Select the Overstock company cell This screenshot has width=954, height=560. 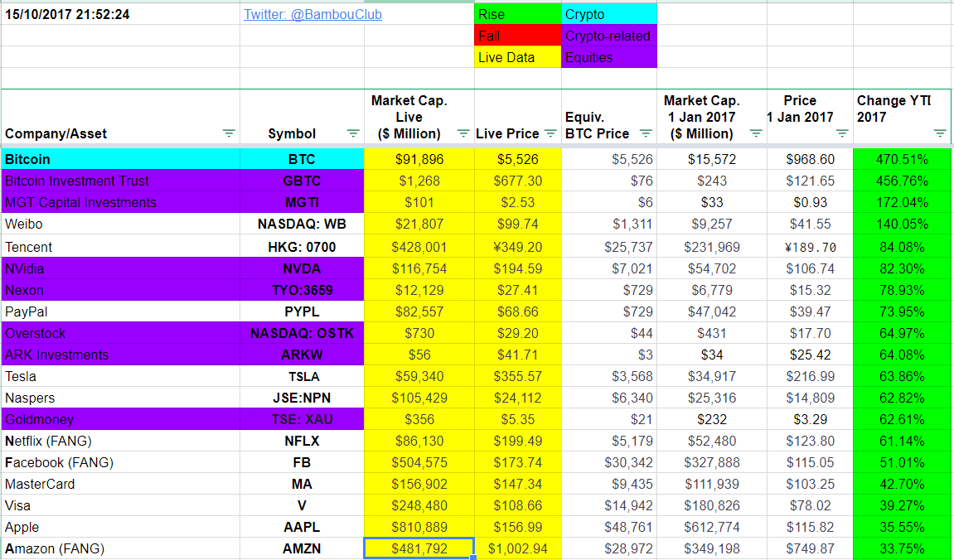120,333
